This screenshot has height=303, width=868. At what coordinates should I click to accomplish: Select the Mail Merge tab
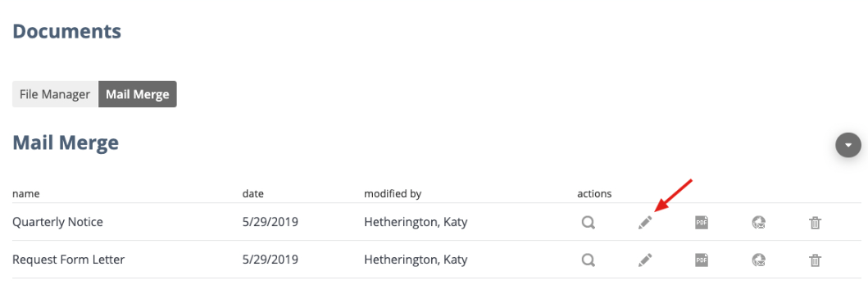(x=137, y=94)
